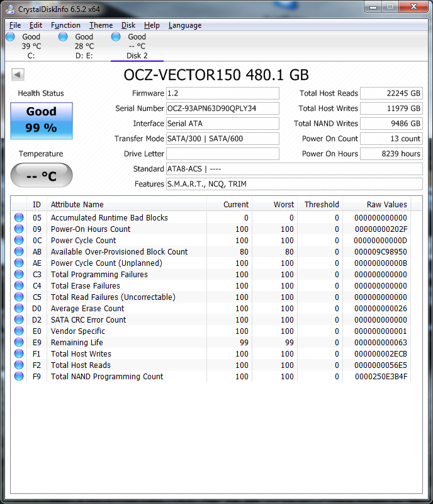This screenshot has width=433, height=504.
Task: Click raw value 00000000202F
Action: point(381,229)
